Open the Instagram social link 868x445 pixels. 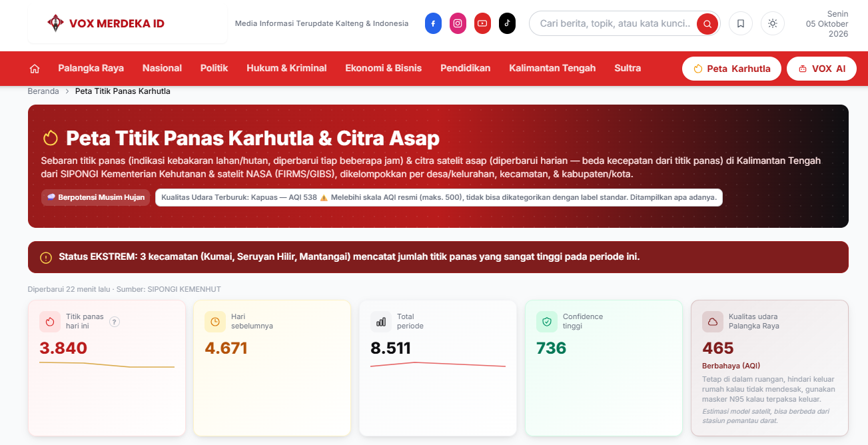(x=458, y=23)
